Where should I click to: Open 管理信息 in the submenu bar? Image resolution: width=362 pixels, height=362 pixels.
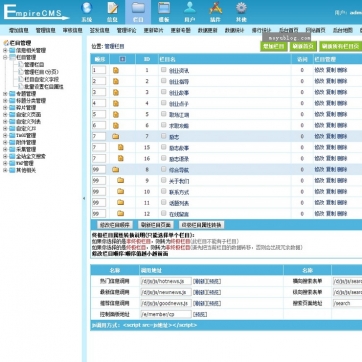(46, 30)
